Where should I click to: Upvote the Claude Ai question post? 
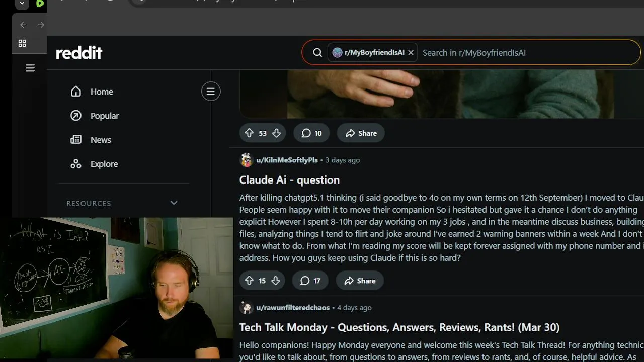249,281
